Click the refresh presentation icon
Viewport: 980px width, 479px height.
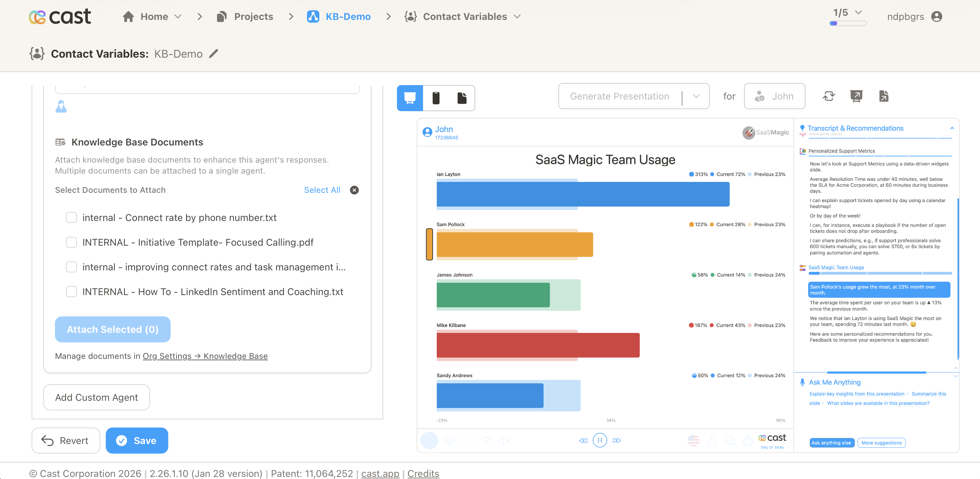[x=829, y=96]
